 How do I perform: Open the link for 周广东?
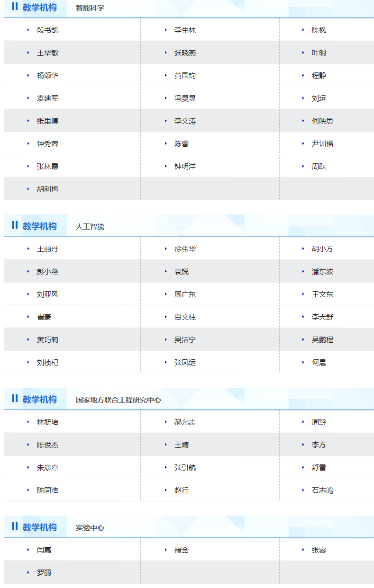coord(185,294)
